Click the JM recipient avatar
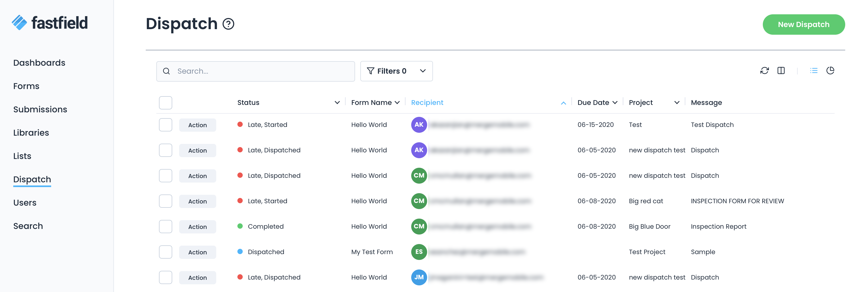This screenshot has width=868, height=292. [419, 277]
